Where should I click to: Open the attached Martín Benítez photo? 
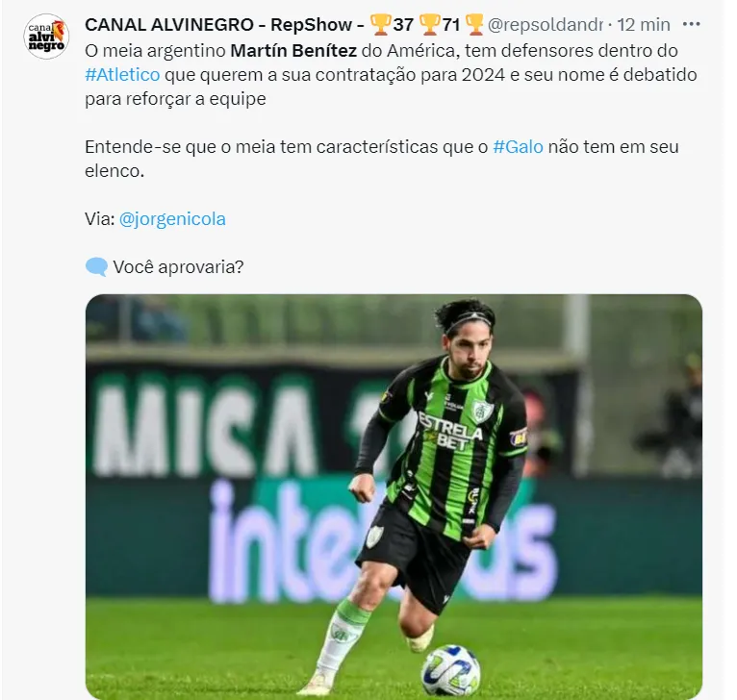(394, 496)
